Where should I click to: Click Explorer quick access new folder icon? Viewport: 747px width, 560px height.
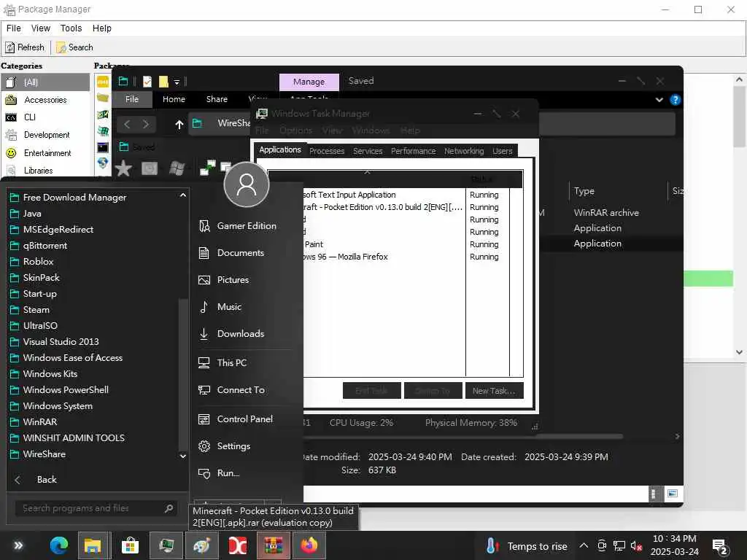[163, 82]
